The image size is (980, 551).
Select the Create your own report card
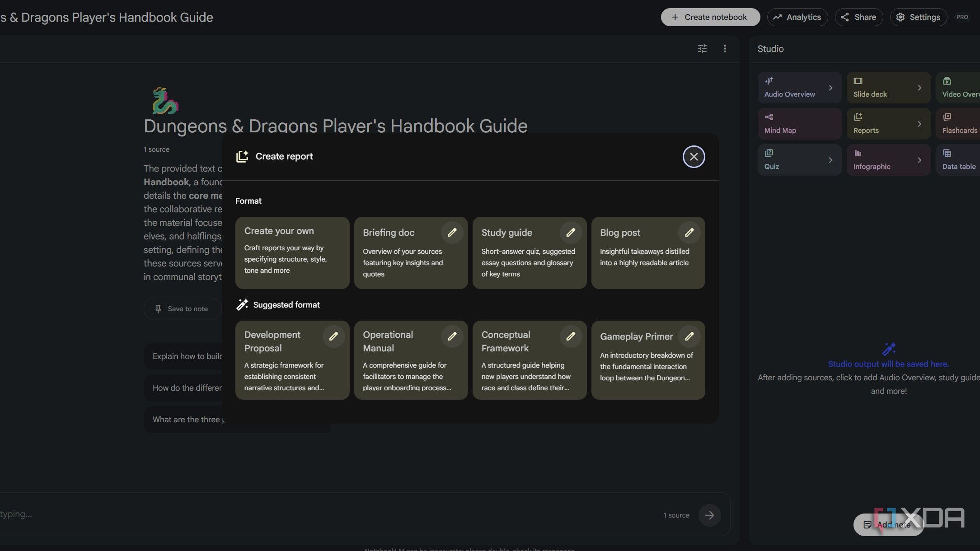(292, 253)
